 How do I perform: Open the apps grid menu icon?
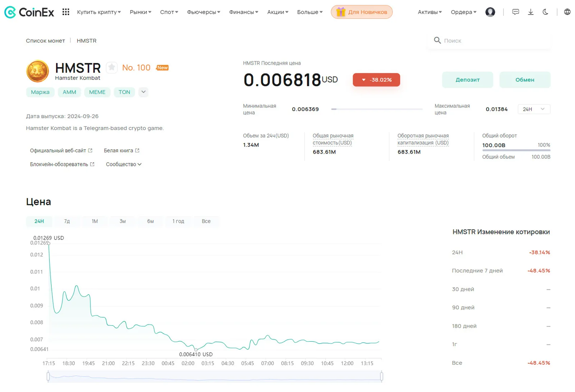pos(66,12)
